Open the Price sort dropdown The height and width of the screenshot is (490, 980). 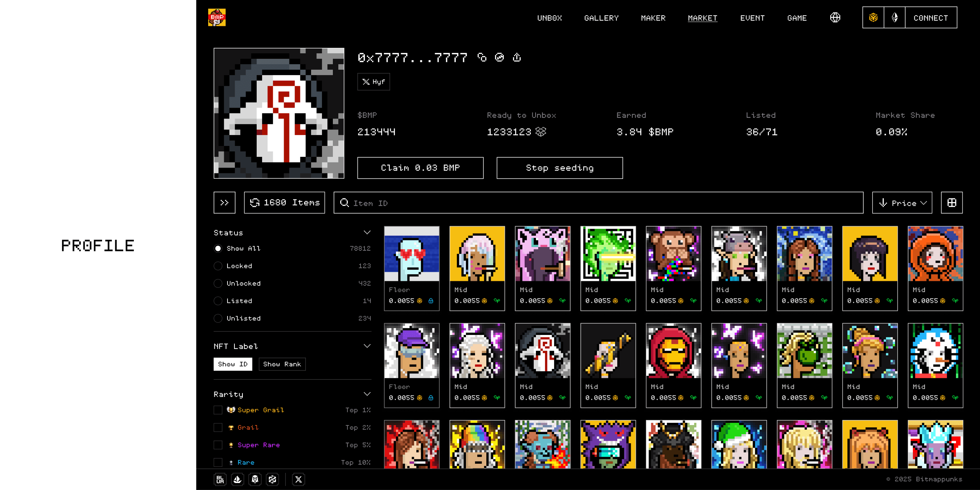tap(902, 202)
